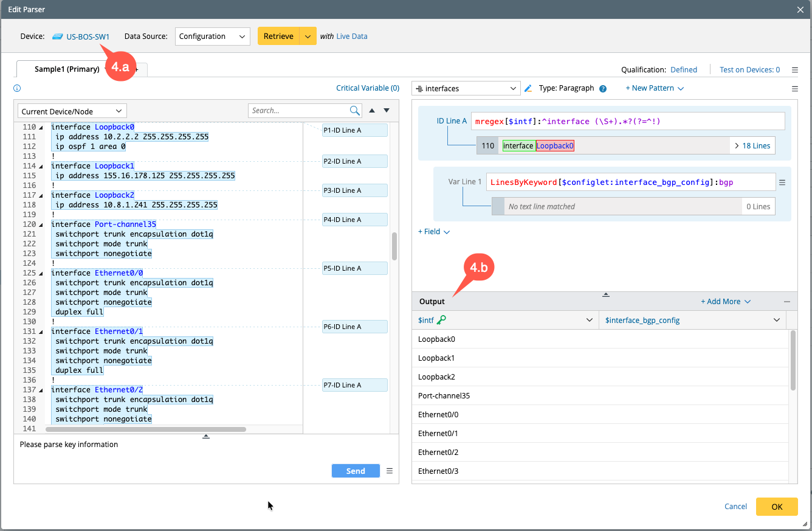
Task: Open Var Line 1 options menu icon
Action: click(782, 182)
